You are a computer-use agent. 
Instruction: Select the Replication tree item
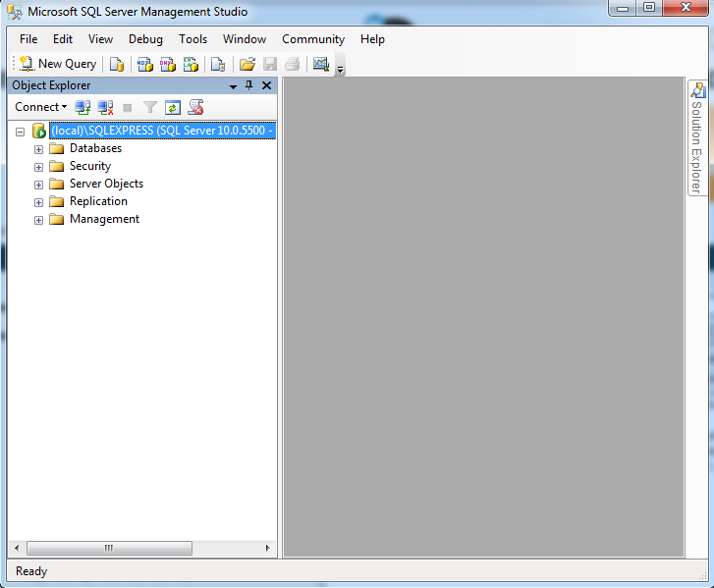pos(98,201)
